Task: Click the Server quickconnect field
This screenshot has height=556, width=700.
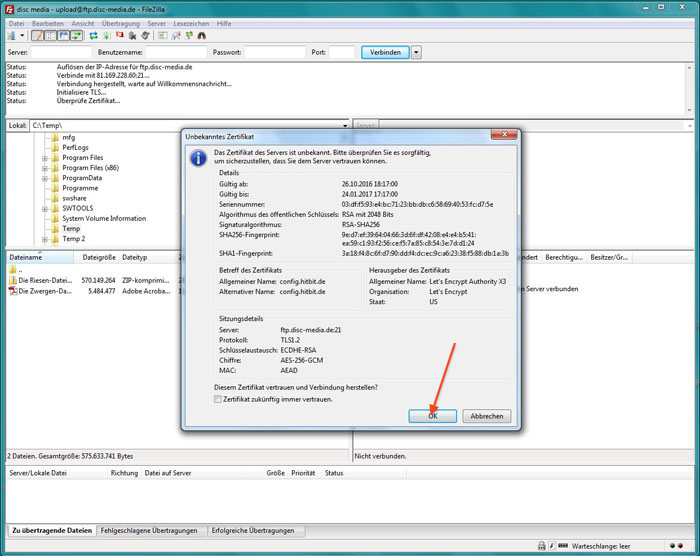Action: (x=61, y=52)
